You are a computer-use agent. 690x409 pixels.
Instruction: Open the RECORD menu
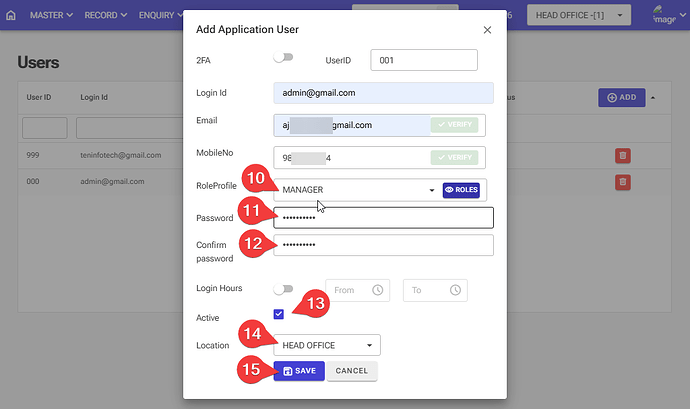coord(106,16)
